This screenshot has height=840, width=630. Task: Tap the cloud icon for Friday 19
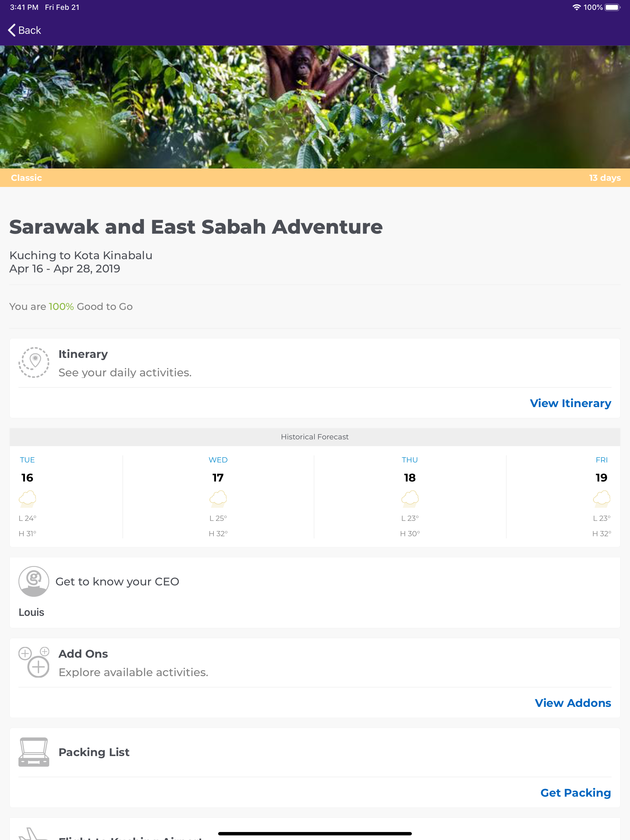tap(601, 499)
